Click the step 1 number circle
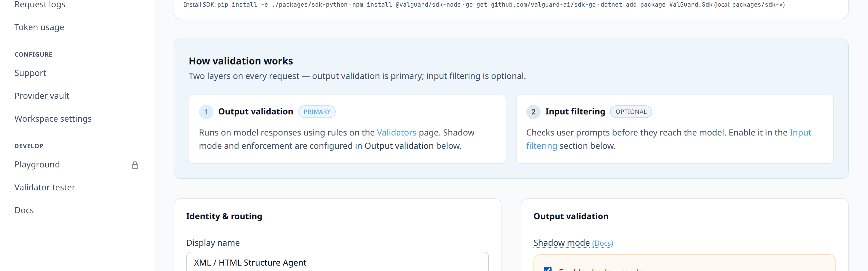This screenshot has height=271, width=868. pyautogui.click(x=206, y=112)
